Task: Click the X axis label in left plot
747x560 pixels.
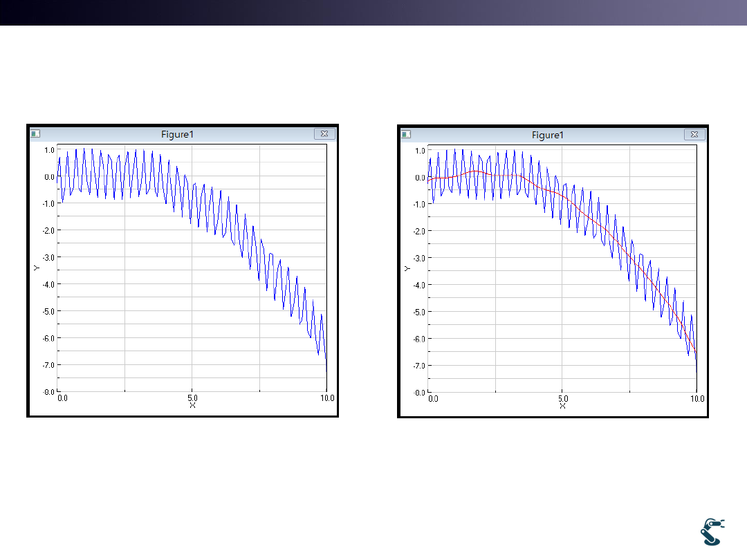Action: click(192, 406)
